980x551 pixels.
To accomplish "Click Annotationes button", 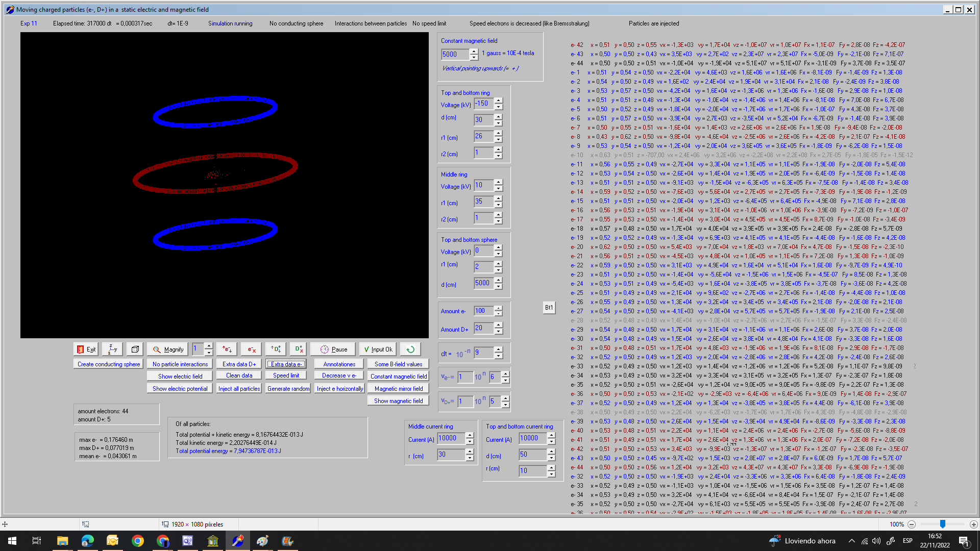I will (339, 364).
